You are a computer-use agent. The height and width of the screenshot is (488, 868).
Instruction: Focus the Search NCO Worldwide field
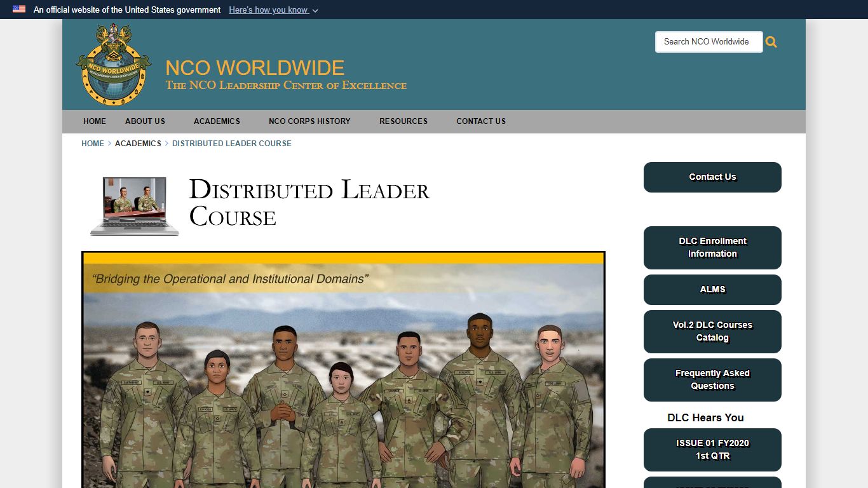click(709, 42)
